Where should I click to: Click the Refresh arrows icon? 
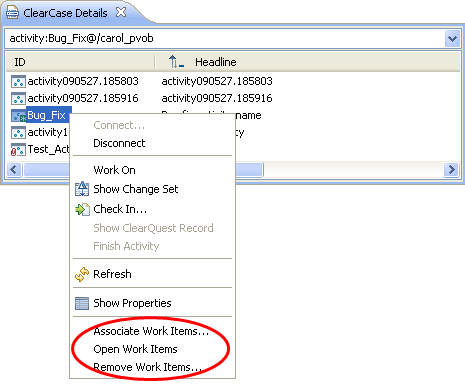pos(82,274)
